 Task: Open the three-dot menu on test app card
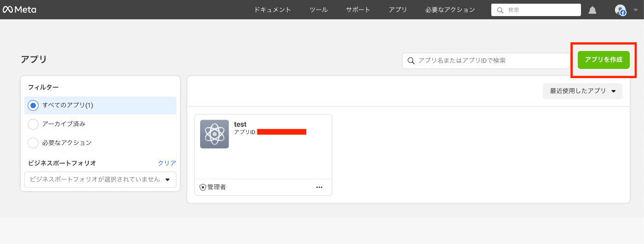(x=319, y=187)
